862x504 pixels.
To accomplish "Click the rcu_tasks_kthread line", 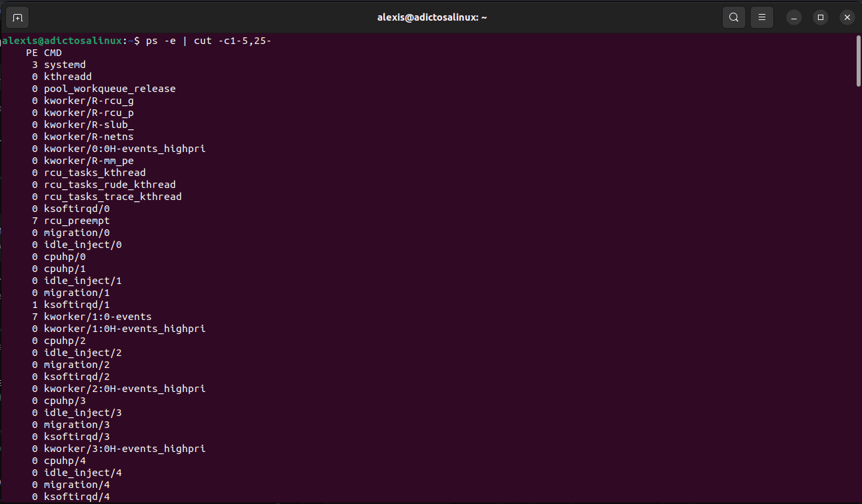I will [89, 173].
